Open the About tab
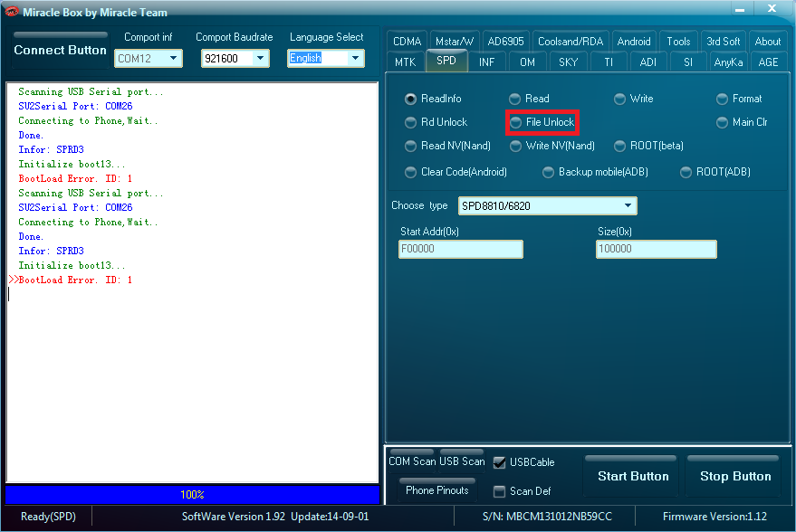 coord(768,41)
